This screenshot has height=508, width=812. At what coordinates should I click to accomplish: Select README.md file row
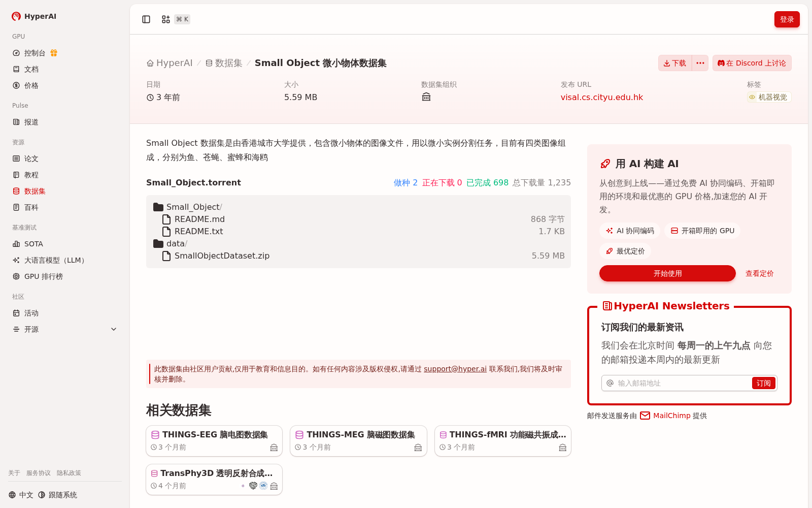358,219
